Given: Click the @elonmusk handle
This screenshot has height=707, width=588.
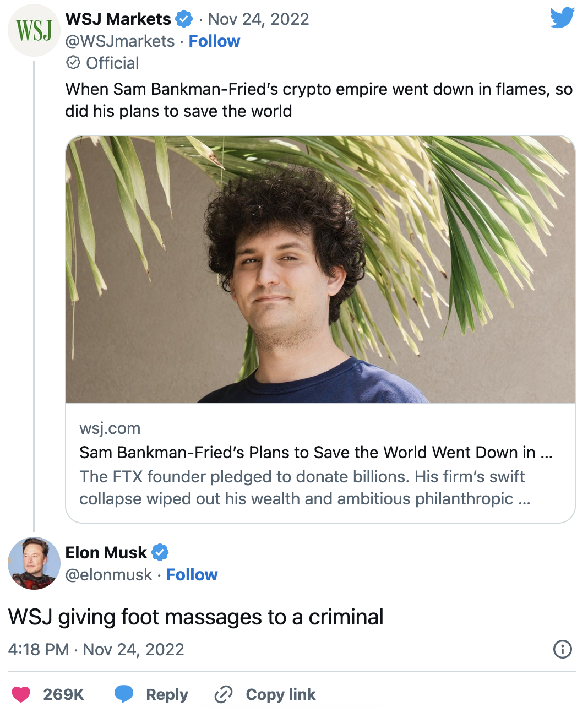Looking at the screenshot, I should (108, 575).
